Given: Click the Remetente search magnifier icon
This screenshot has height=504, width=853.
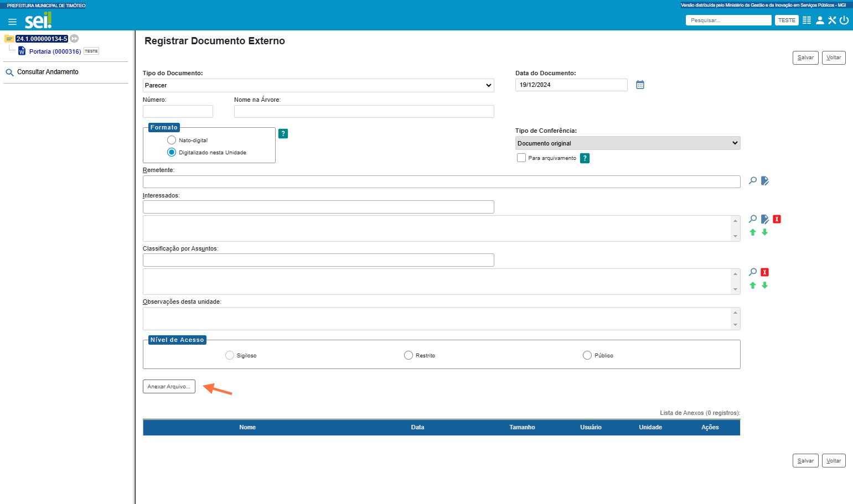Looking at the screenshot, I should (753, 180).
